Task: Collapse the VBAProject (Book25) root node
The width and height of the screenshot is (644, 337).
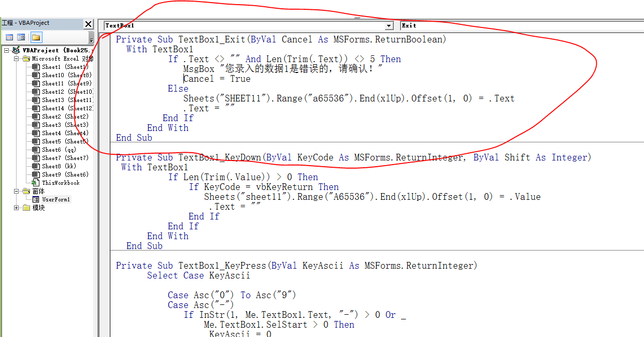Action: click(6, 50)
